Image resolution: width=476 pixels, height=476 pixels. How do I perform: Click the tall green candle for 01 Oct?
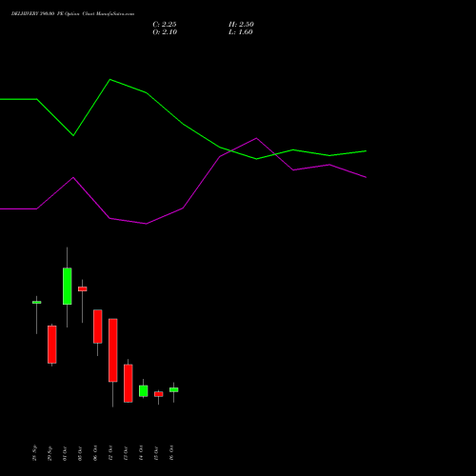[x=67, y=287]
